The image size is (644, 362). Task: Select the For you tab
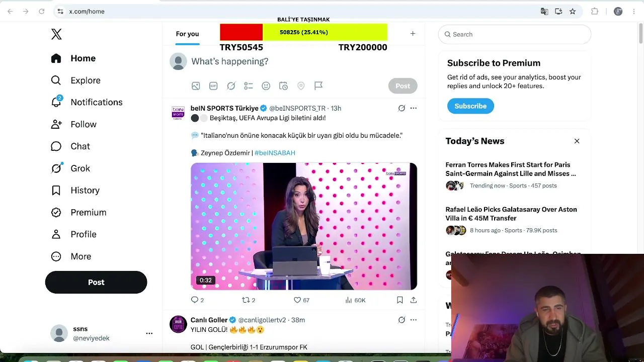click(187, 34)
